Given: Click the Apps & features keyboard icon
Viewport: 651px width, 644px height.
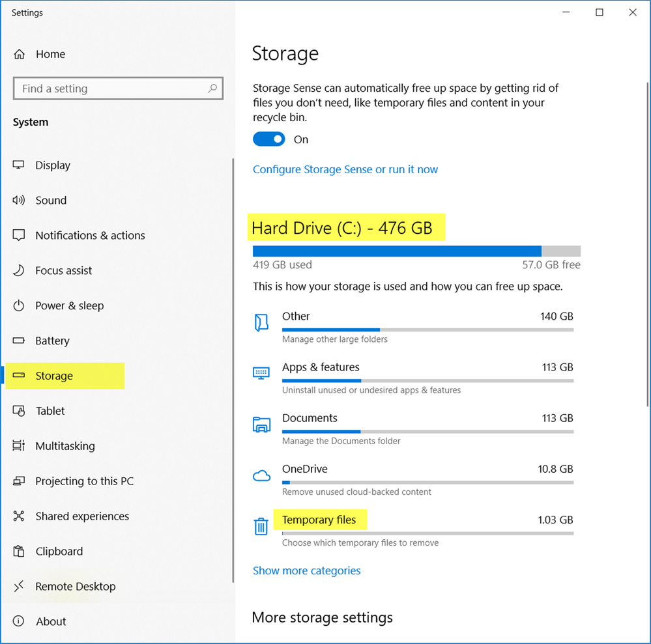Looking at the screenshot, I should [261, 373].
